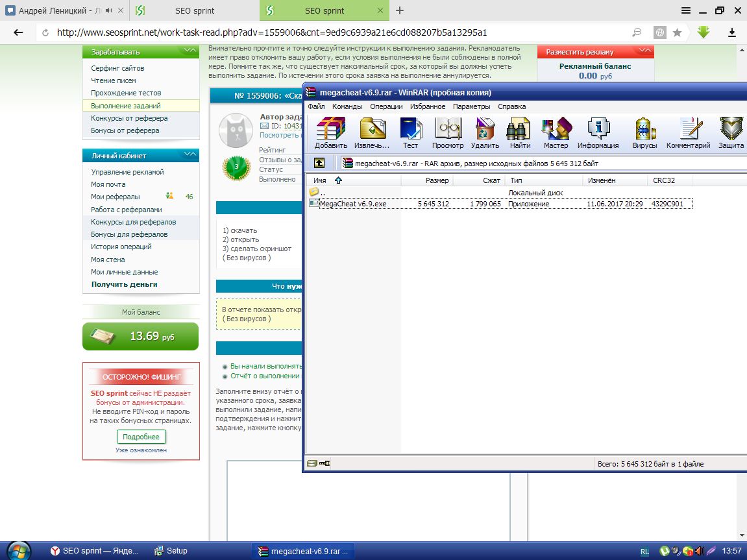The width and height of the screenshot is (747, 560).
Task: Close the active SEO sprint tab
Action: [x=380, y=10]
